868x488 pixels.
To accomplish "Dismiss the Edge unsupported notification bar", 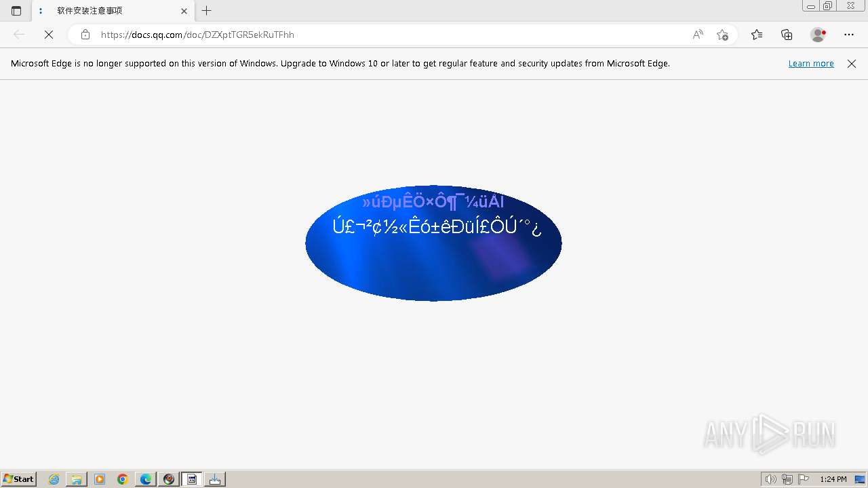I will [852, 64].
